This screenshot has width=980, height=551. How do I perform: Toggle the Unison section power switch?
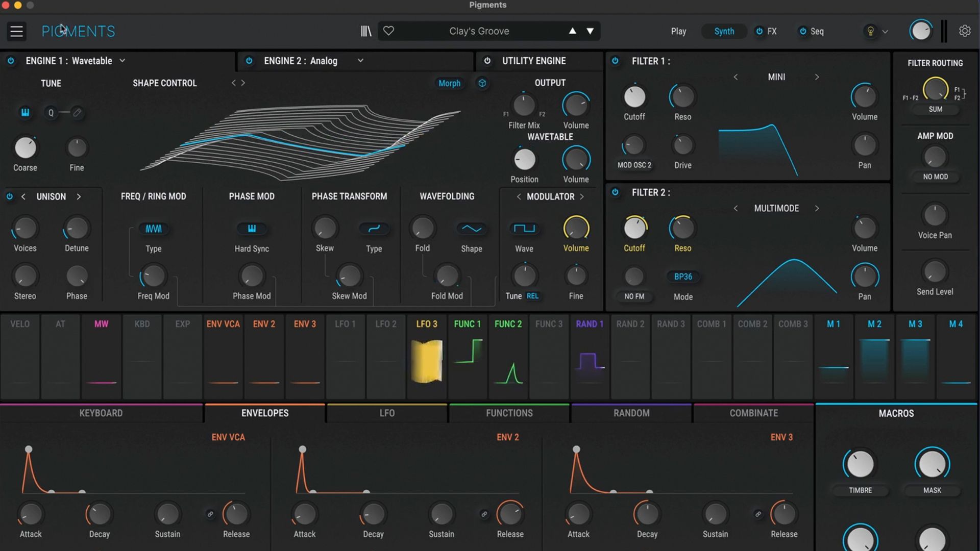[x=9, y=196]
